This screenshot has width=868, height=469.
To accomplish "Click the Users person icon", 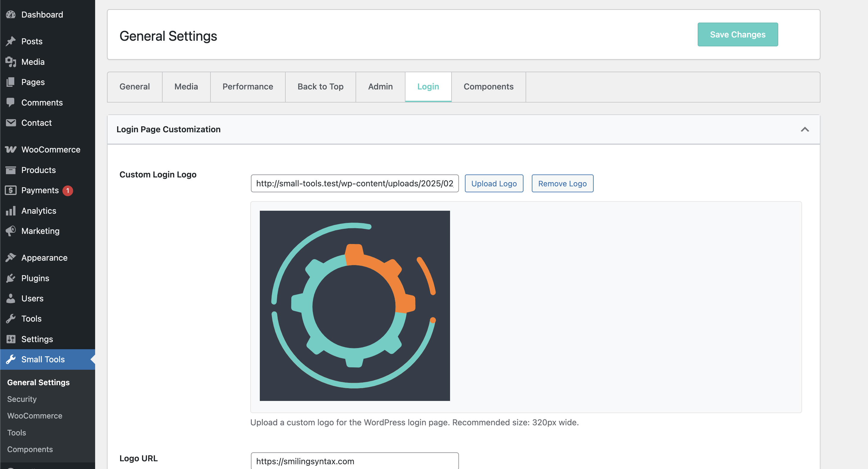I will (x=11, y=298).
